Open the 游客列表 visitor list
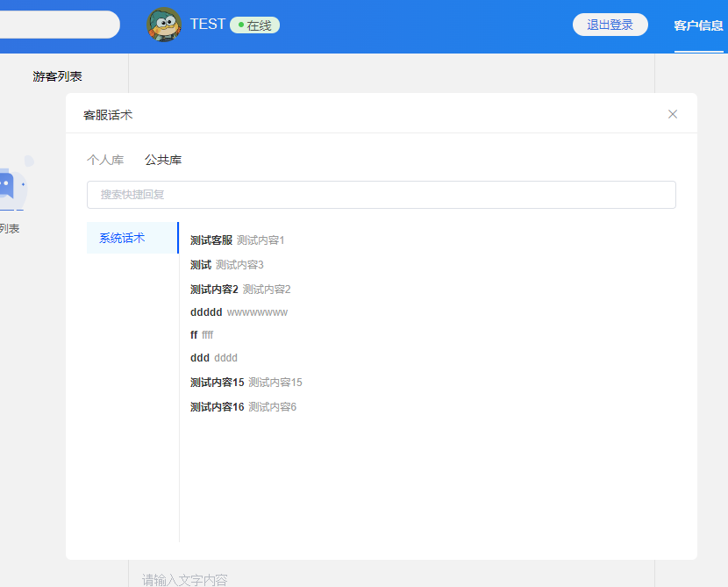728x587 pixels. tap(57, 76)
